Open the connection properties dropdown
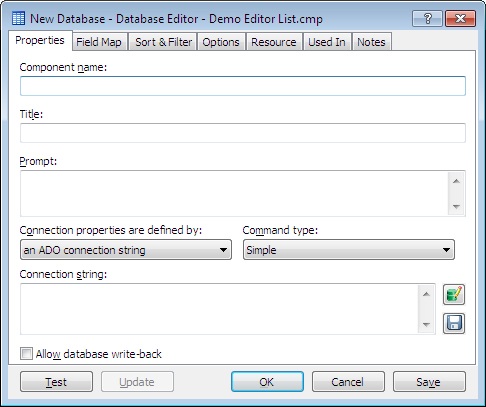 [126, 250]
